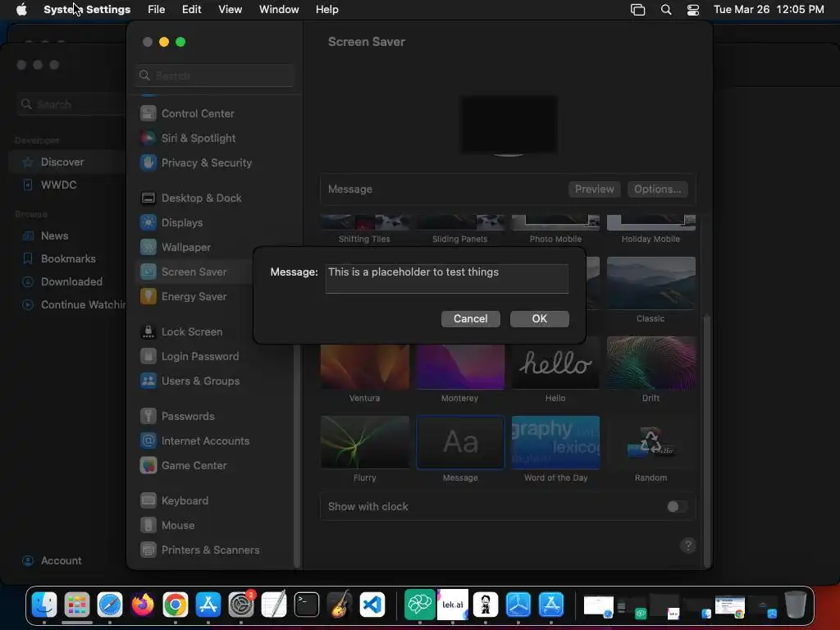This screenshot has width=840, height=630.
Task: Open Spotlight search in menu bar
Action: [x=666, y=10]
